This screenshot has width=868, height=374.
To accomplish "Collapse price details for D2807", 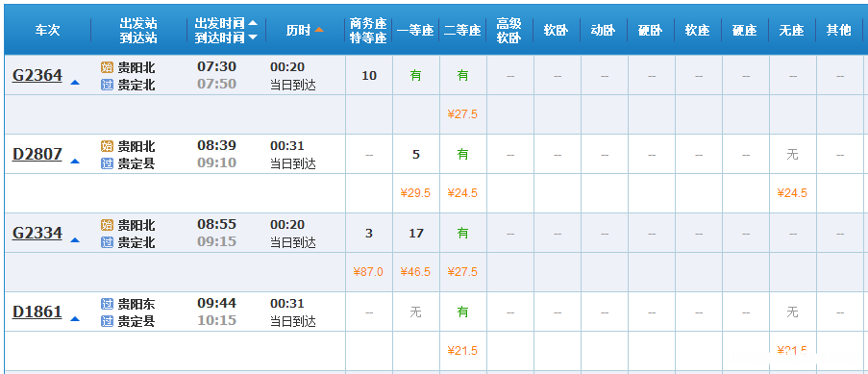I will coord(75,162).
